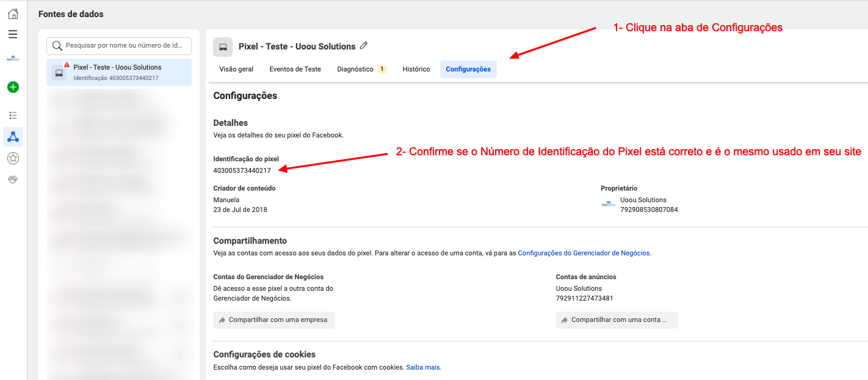Click the red warning alert on pixel item

click(x=67, y=65)
